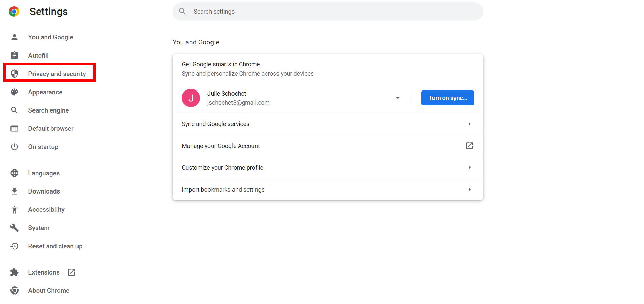Click the Get Google smarts in Chrome text
The width and height of the screenshot is (644, 304).
221,64
